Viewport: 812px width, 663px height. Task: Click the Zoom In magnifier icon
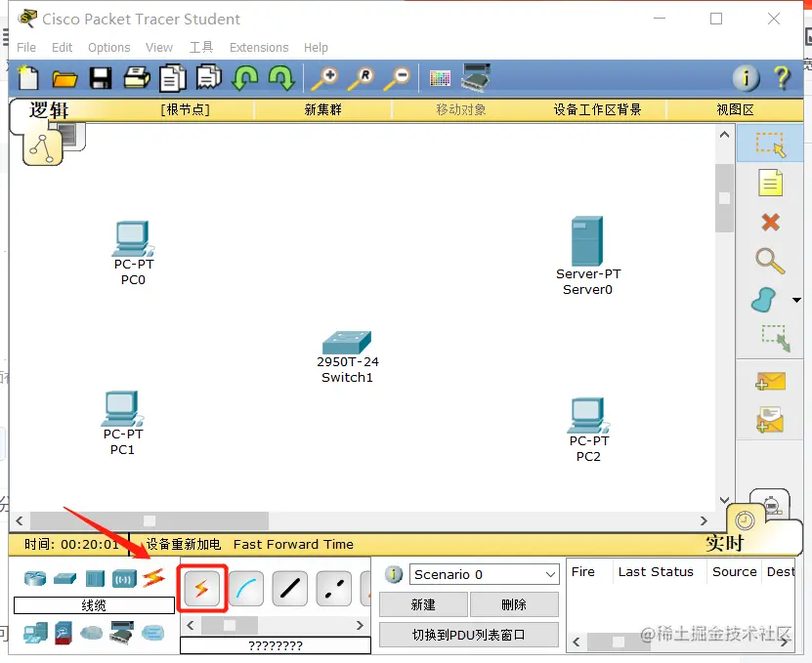click(324, 79)
